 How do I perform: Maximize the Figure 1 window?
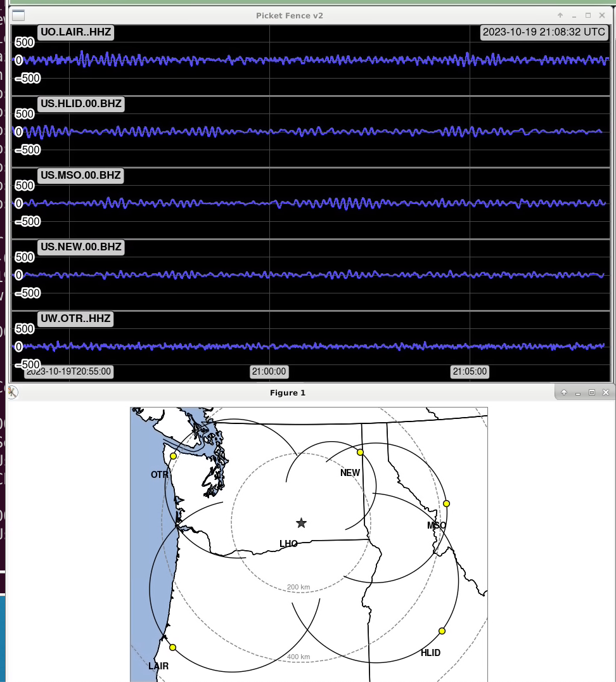[x=592, y=392]
